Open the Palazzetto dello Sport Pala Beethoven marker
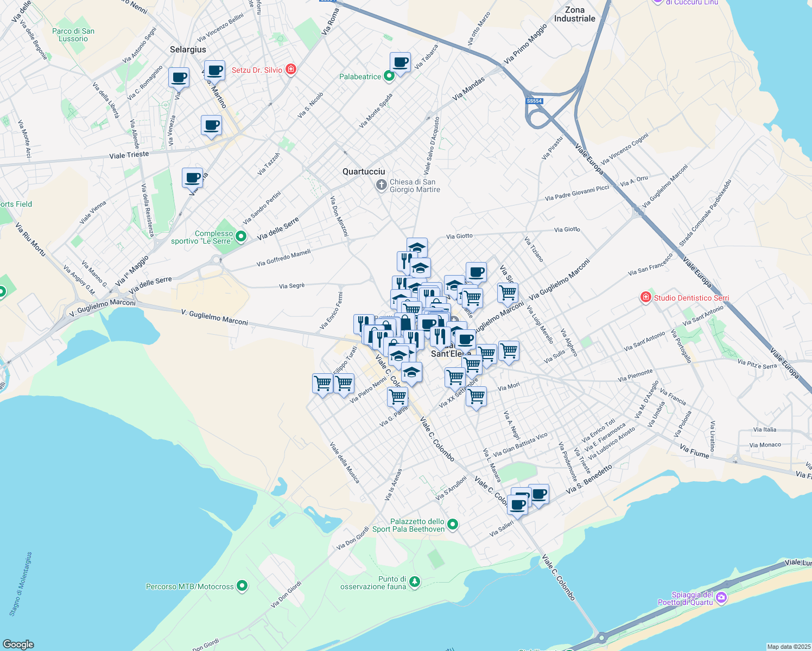The width and height of the screenshot is (812, 651). click(453, 524)
